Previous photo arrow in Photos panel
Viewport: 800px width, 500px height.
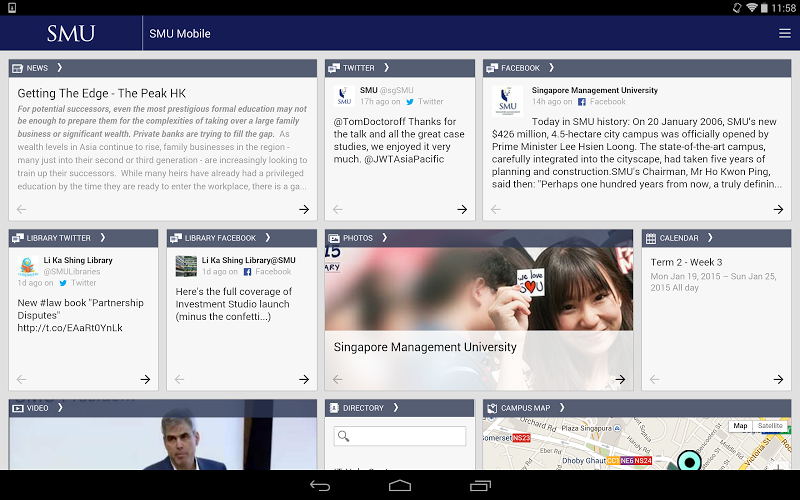pyautogui.click(x=338, y=379)
